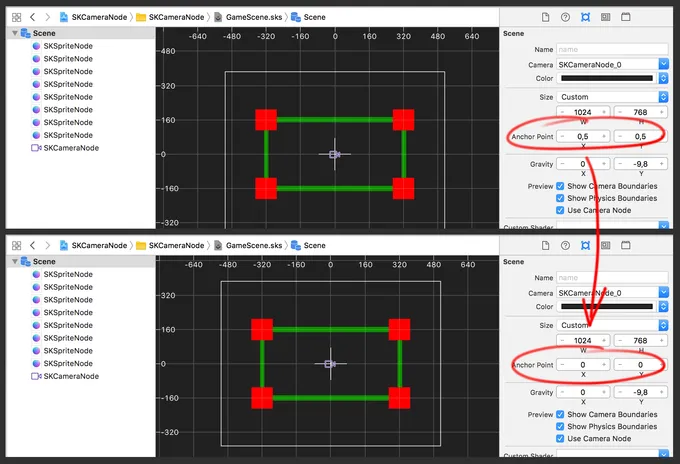Click Anchor Point Y field in lower window
The image size is (680, 464).
pyautogui.click(x=641, y=365)
